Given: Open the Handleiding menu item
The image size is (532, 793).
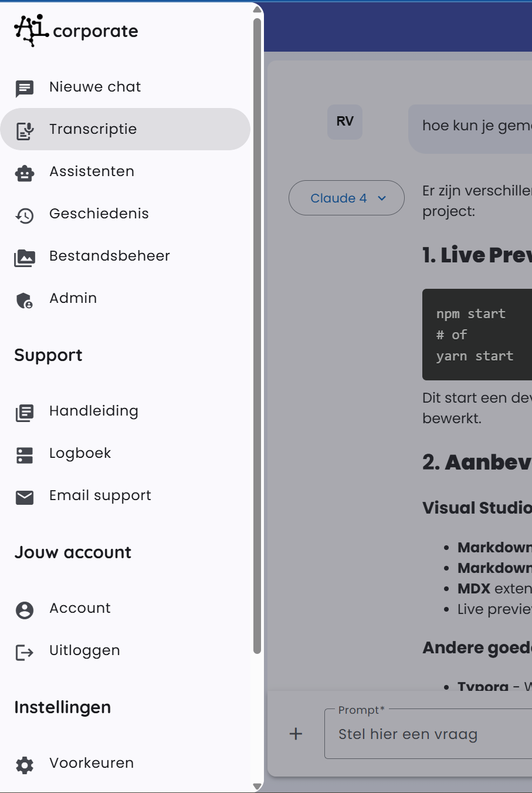Looking at the screenshot, I should pyautogui.click(x=94, y=411).
